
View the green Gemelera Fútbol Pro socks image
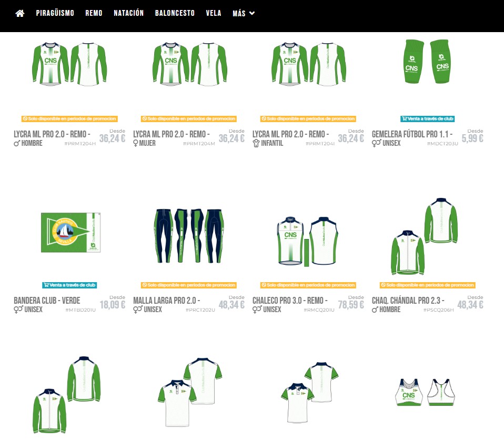pos(427,62)
